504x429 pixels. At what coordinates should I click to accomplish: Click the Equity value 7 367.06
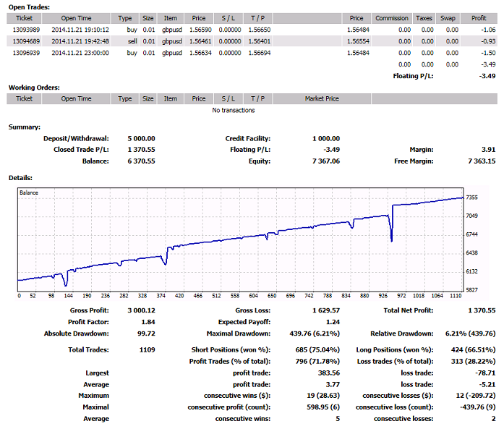coord(326,161)
